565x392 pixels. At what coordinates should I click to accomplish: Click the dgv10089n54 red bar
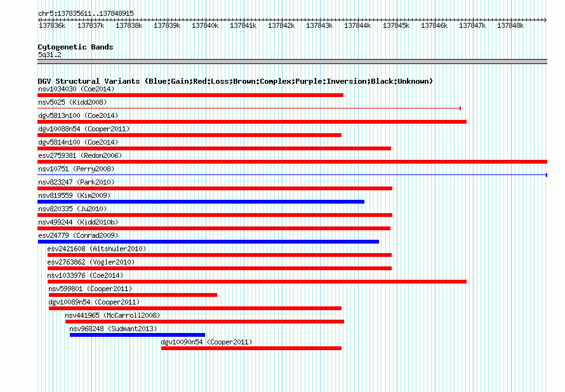coord(196,308)
